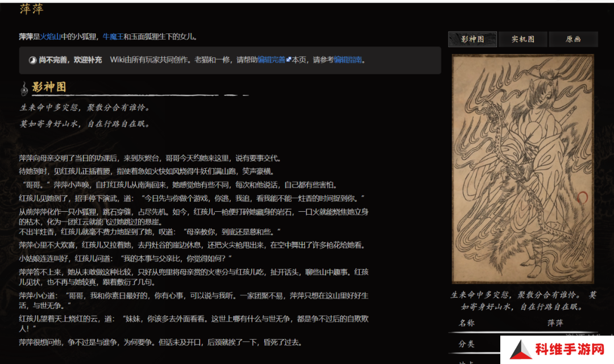Click the paragraph starting 小姑娘连连叫好
The width and height of the screenshot is (614, 364).
pos(125,258)
